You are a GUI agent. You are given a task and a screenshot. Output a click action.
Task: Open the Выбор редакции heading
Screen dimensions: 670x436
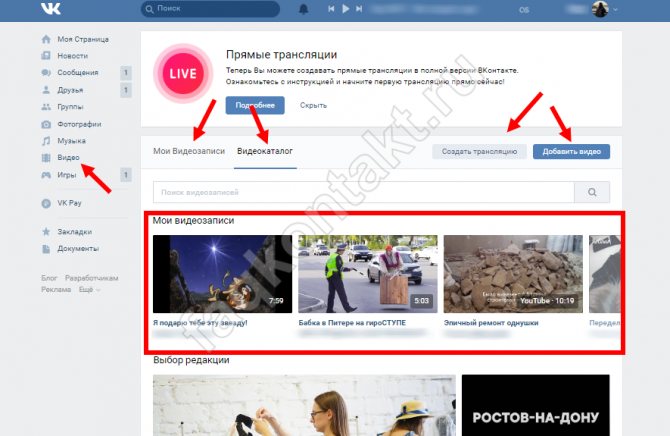point(191,360)
